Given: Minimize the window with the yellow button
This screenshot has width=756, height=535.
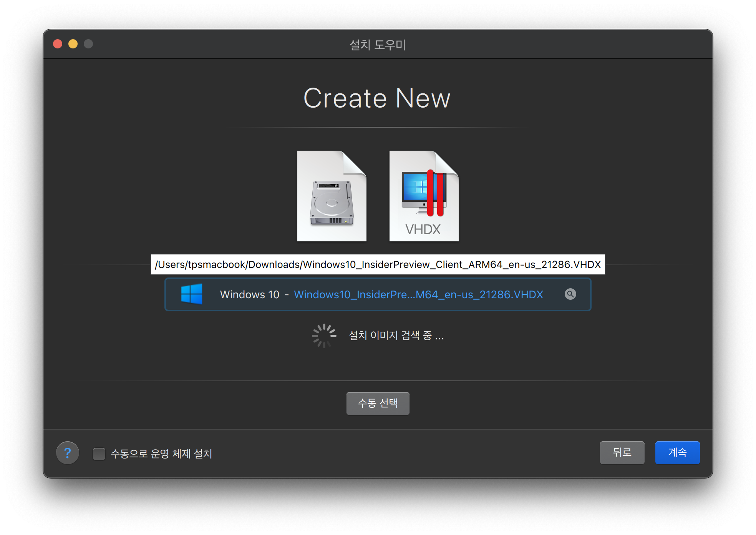Looking at the screenshot, I should 73,44.
